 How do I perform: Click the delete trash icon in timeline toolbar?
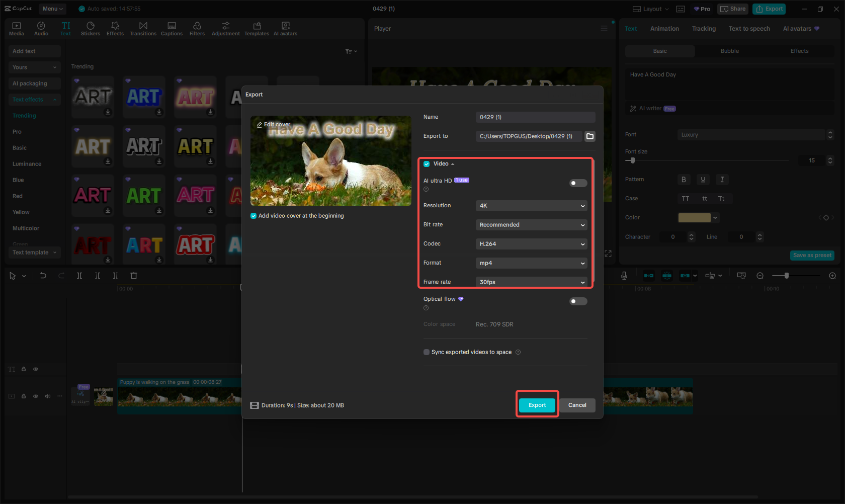[x=133, y=275]
